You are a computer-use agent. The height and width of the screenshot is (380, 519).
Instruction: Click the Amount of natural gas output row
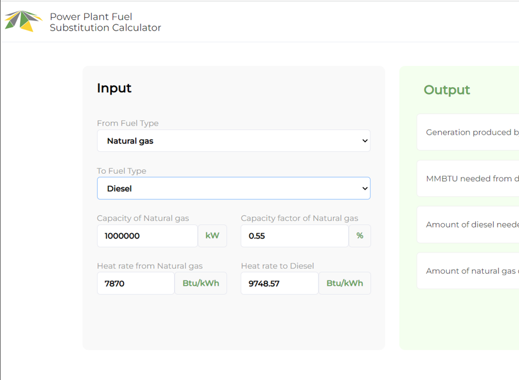pos(468,271)
